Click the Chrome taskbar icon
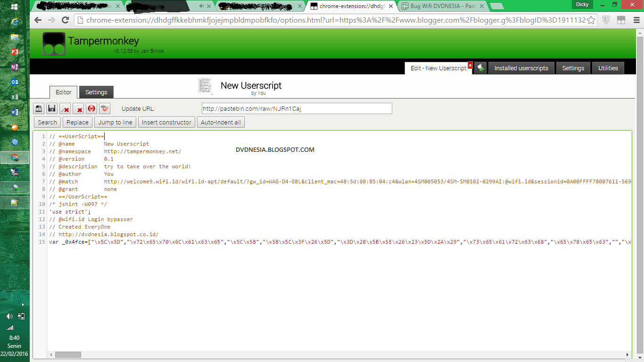This screenshot has width=644, height=362. tap(15, 157)
